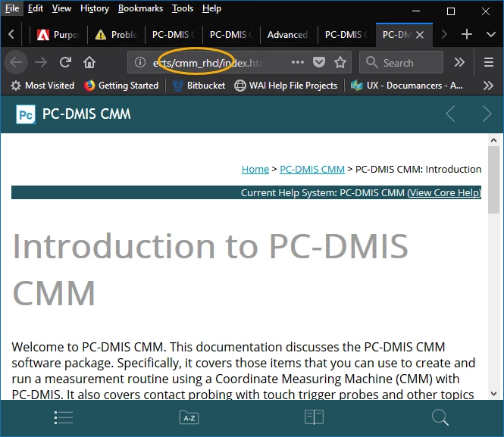Click the browser Search box
504x437 pixels.
pyautogui.click(x=401, y=62)
